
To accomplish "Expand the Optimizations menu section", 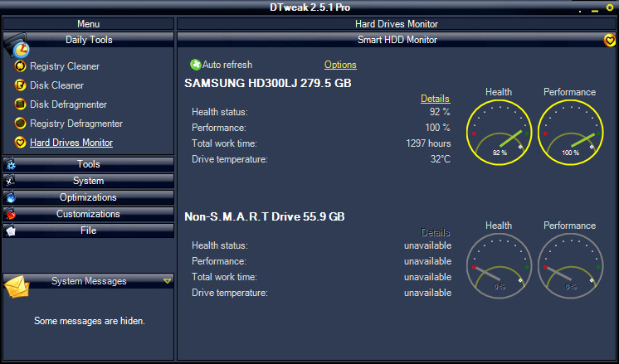I will 89,197.
